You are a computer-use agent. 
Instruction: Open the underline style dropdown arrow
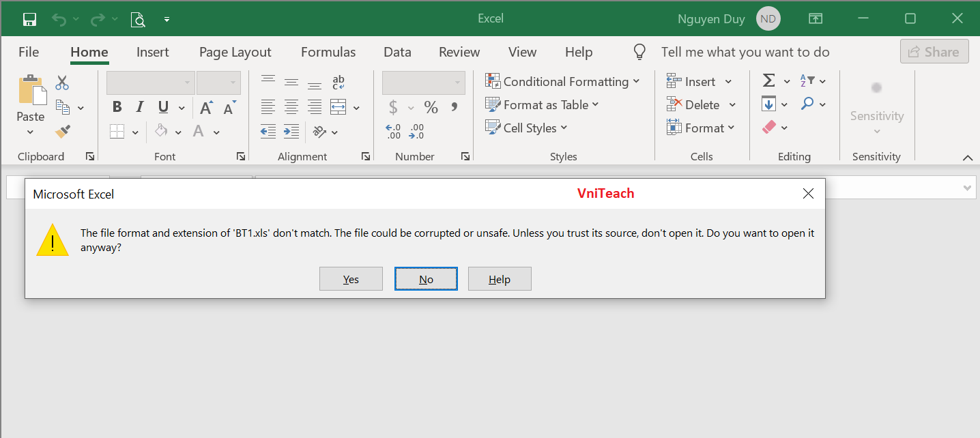(x=182, y=108)
